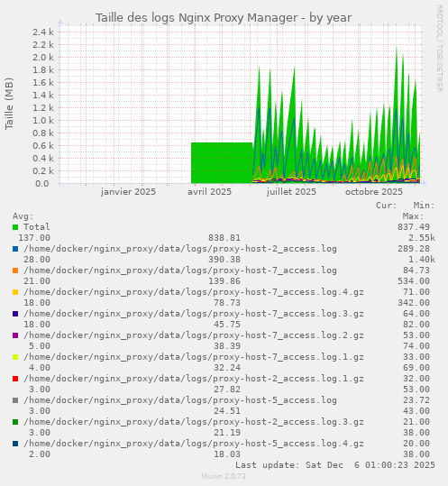The image size is (448, 486).
Task: Click the value 84.73
Action: (x=416, y=271)
